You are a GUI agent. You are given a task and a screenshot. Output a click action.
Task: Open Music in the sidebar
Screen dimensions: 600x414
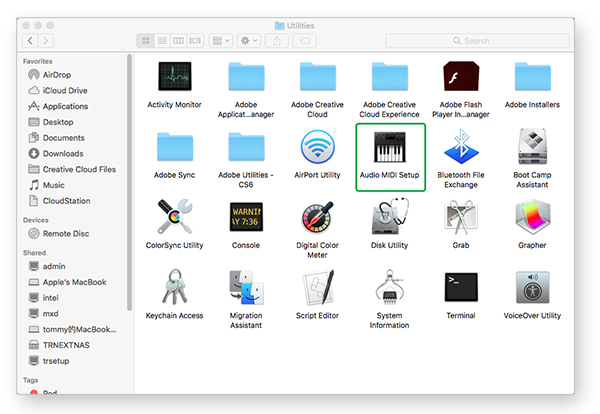click(73, 185)
